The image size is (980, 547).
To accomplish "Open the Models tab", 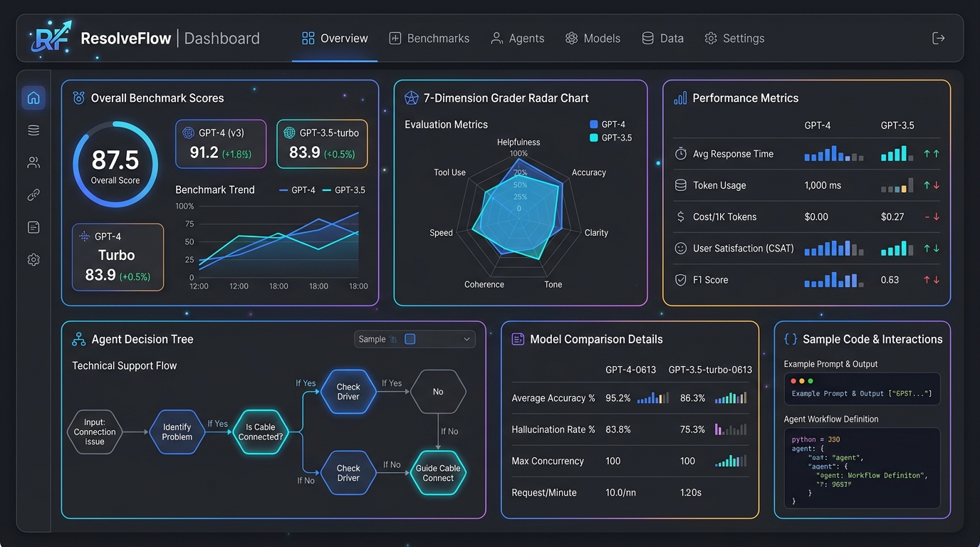I will [593, 38].
